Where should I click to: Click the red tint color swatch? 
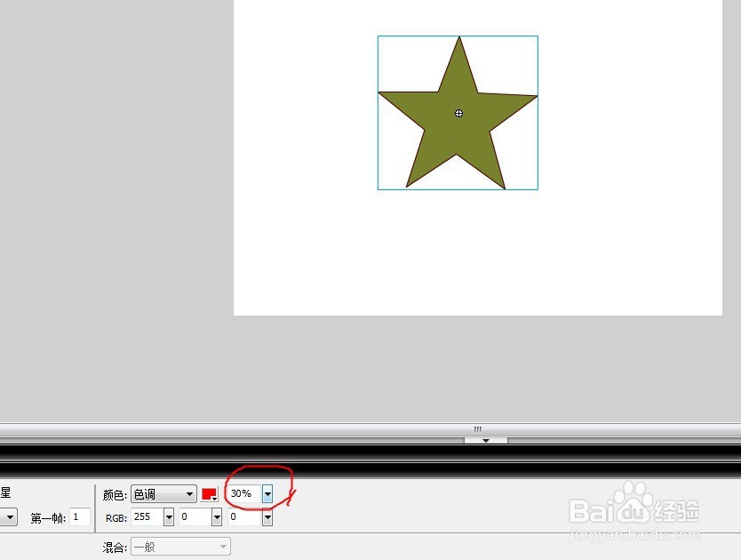point(210,494)
